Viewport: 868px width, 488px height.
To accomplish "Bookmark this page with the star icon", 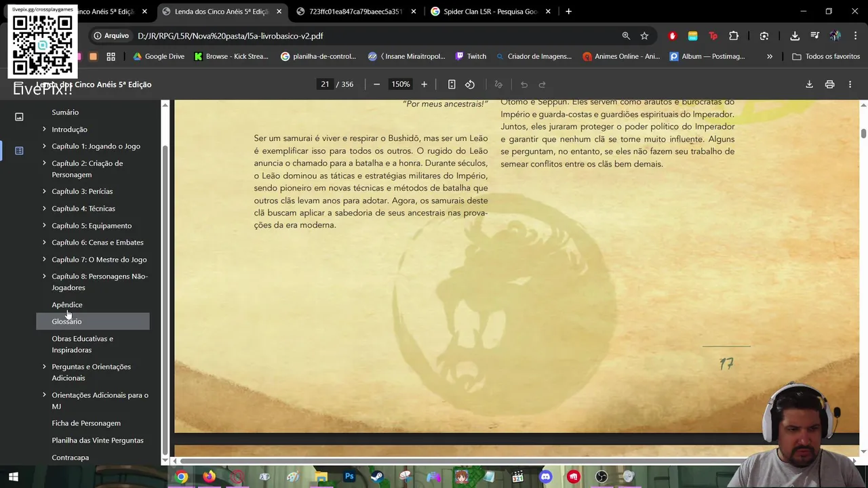I will 644,36.
